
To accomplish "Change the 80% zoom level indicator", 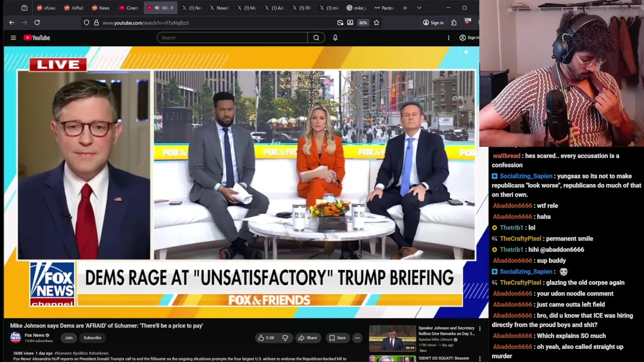I will tap(363, 23).
